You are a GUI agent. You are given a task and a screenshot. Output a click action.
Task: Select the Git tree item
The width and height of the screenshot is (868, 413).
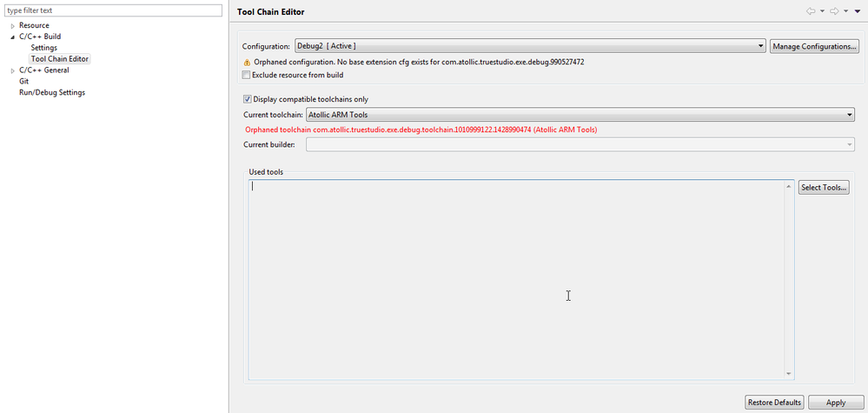(x=23, y=82)
